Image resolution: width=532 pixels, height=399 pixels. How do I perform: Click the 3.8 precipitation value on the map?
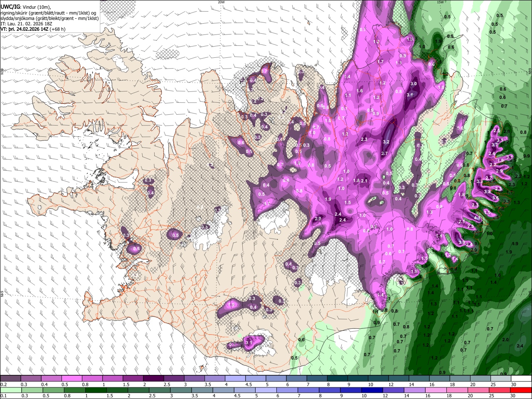pos(487,192)
